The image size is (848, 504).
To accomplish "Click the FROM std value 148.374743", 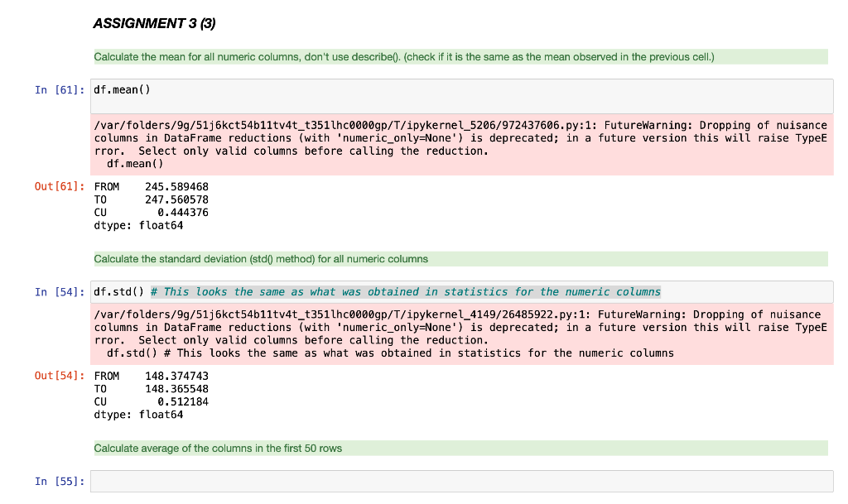I will pos(177,376).
